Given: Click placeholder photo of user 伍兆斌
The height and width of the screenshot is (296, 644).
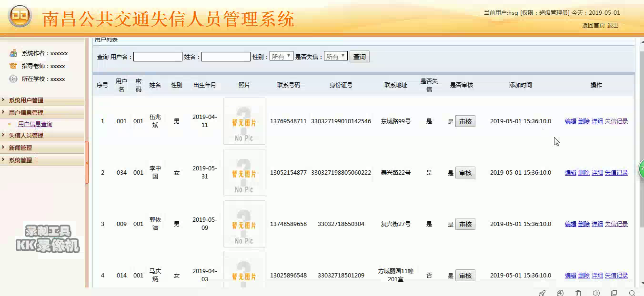Looking at the screenshot, I should (244, 121).
